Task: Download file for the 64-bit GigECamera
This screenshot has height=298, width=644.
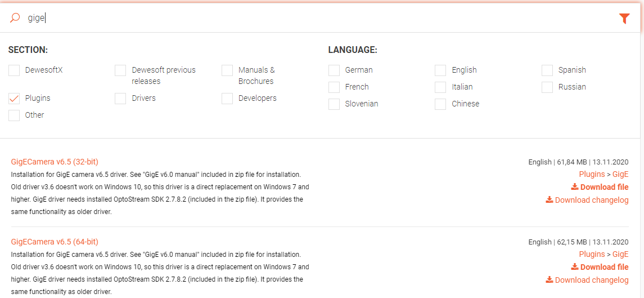Action: click(600, 266)
